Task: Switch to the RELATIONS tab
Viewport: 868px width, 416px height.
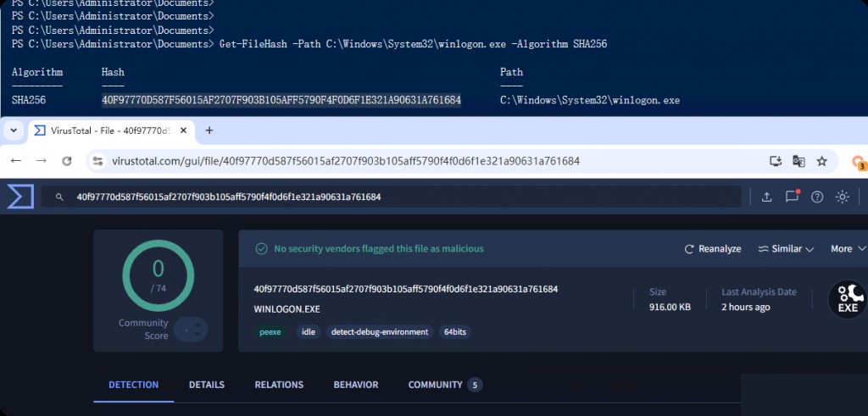Action: [x=279, y=385]
